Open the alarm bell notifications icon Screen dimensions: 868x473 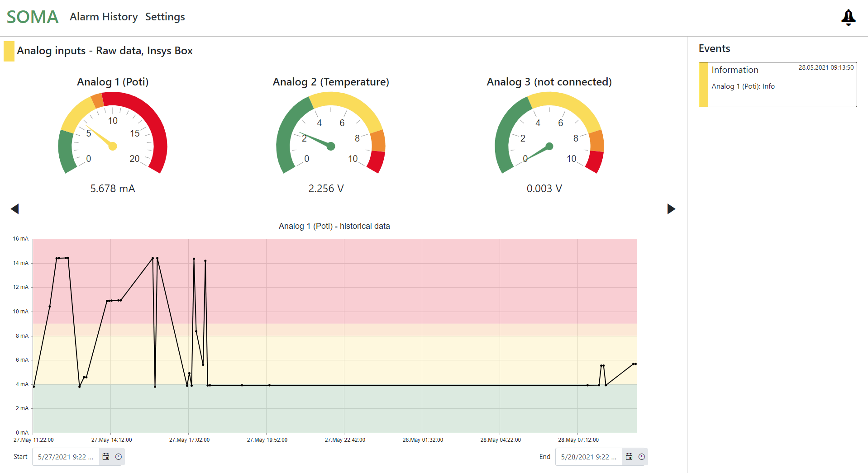[x=848, y=17]
